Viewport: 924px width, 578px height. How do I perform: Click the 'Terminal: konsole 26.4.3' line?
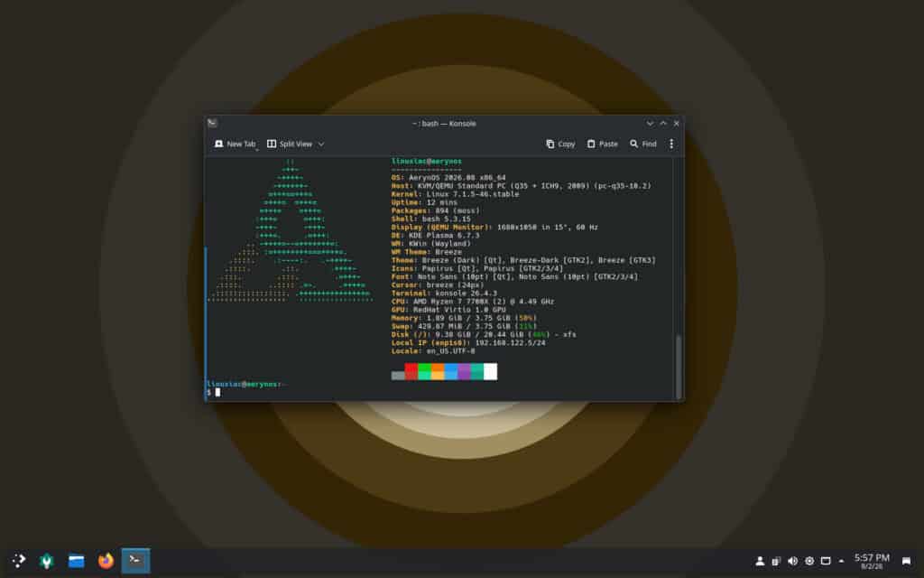pyautogui.click(x=444, y=294)
